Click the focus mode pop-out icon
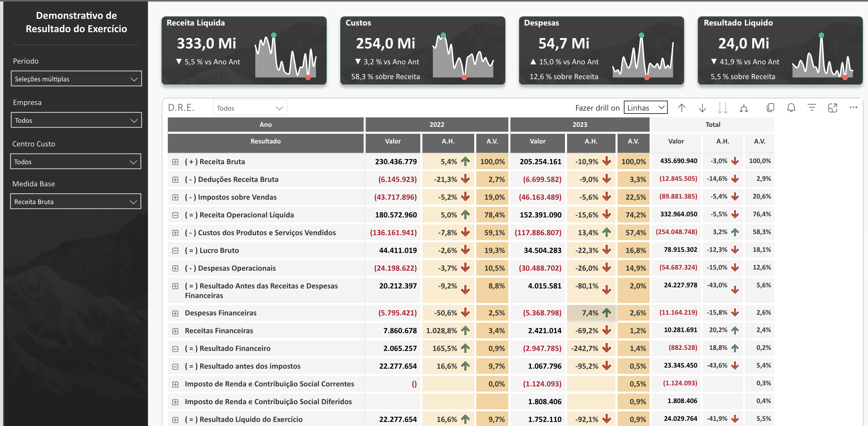868x426 pixels. click(832, 108)
